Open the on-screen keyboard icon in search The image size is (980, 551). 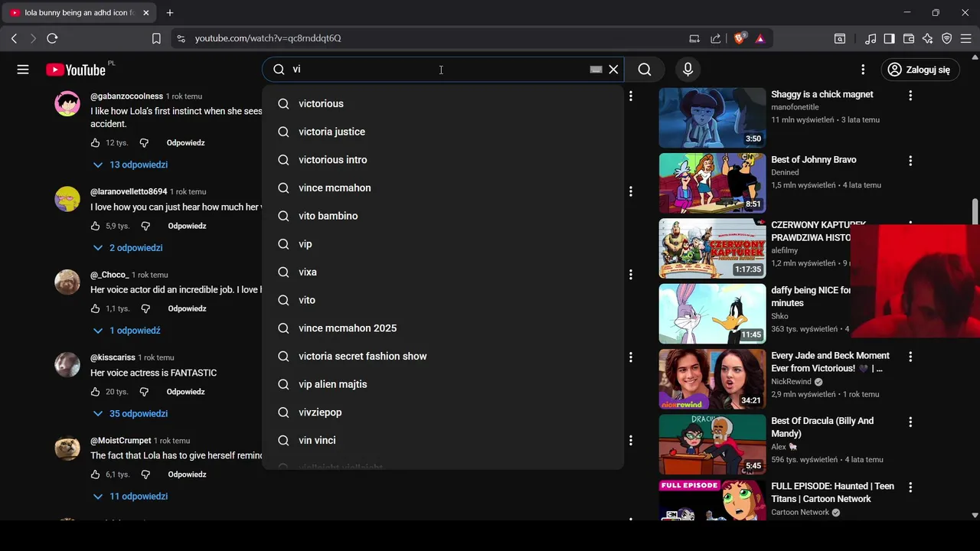[x=596, y=70]
